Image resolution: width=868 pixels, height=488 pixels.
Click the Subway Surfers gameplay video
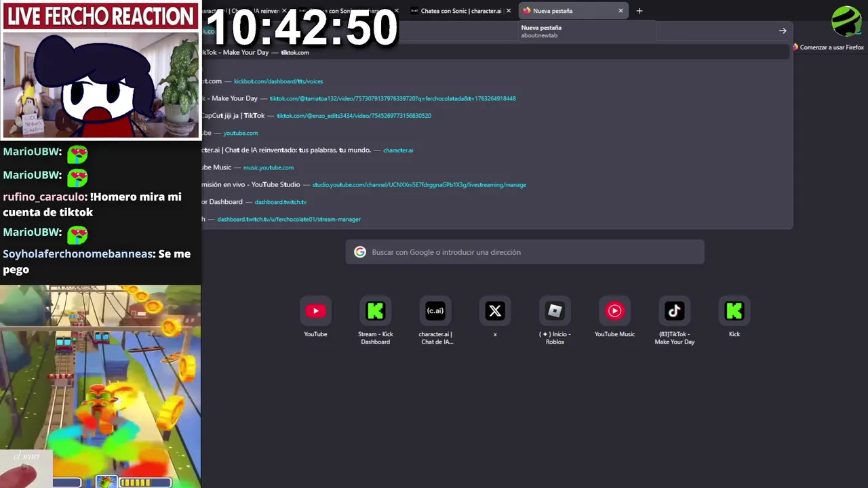click(100, 386)
